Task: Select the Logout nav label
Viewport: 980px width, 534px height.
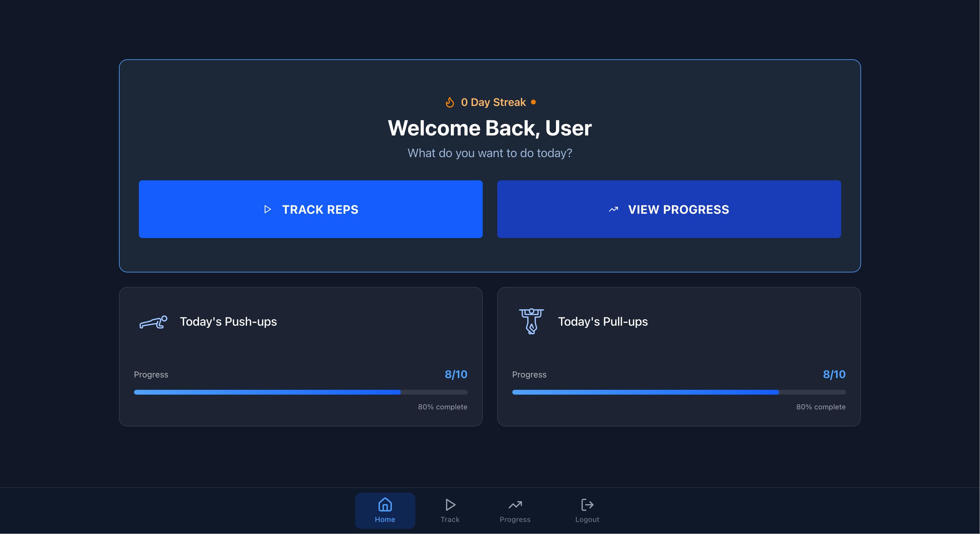Action: click(x=587, y=519)
